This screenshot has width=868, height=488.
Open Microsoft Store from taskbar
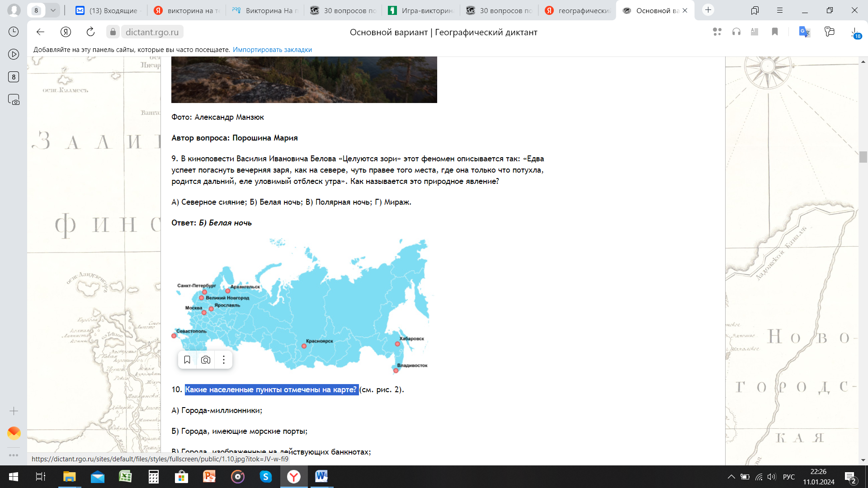[181, 477]
